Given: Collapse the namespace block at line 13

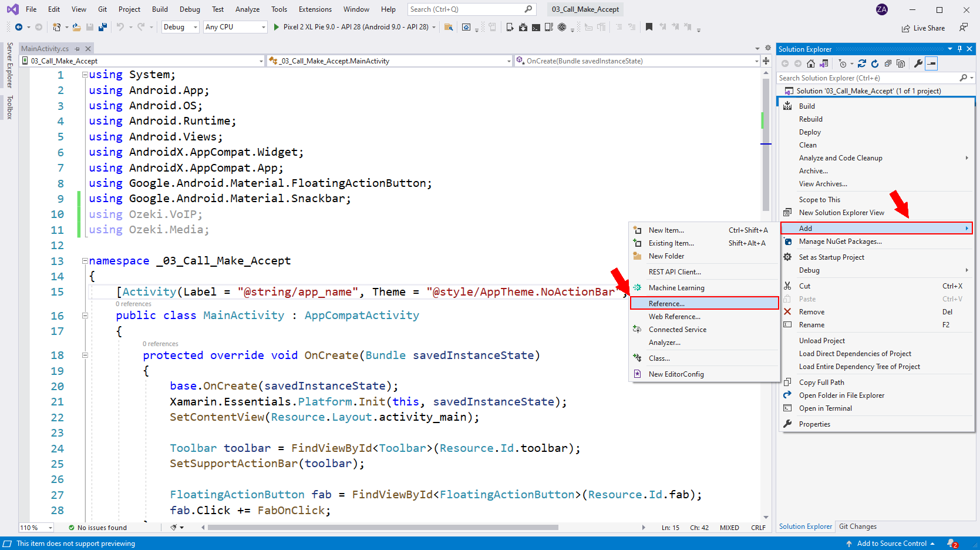Looking at the screenshot, I should pyautogui.click(x=85, y=261).
